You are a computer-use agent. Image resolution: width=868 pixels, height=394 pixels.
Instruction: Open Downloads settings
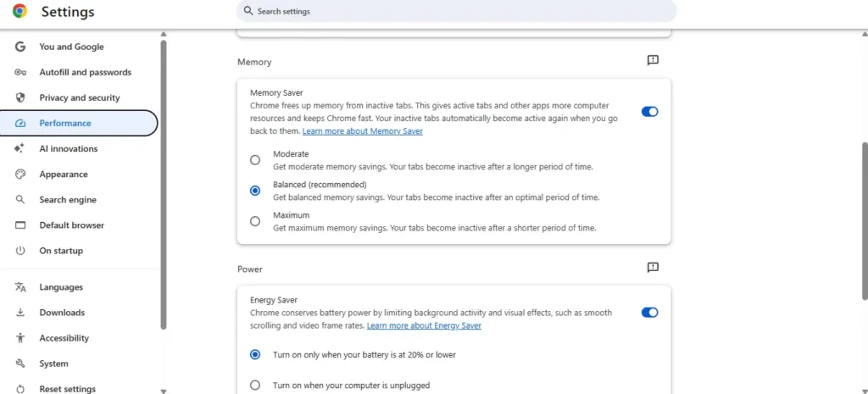pos(62,312)
